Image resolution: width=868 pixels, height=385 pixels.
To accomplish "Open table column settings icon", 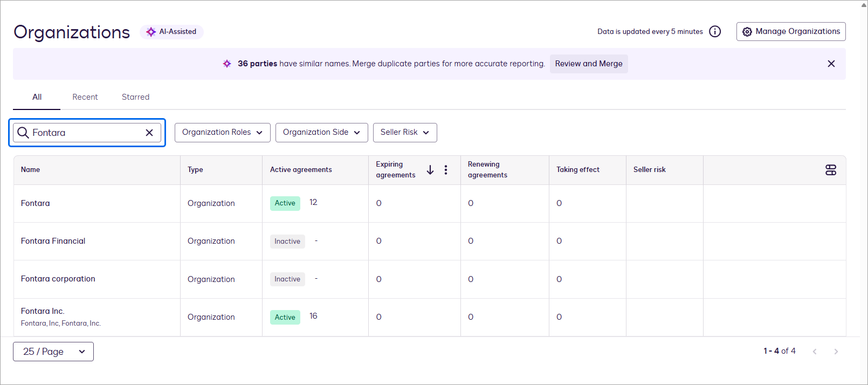I will [831, 170].
